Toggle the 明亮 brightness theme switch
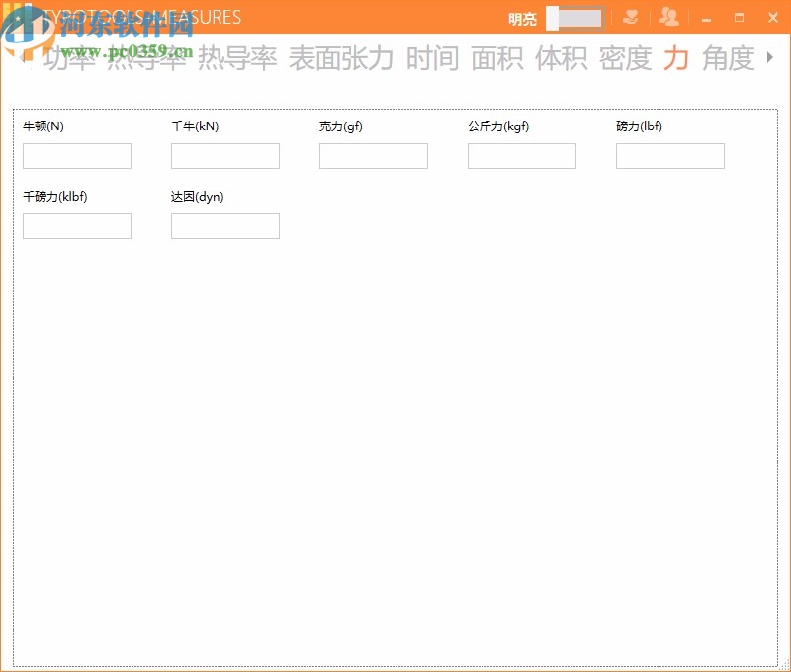 (574, 19)
